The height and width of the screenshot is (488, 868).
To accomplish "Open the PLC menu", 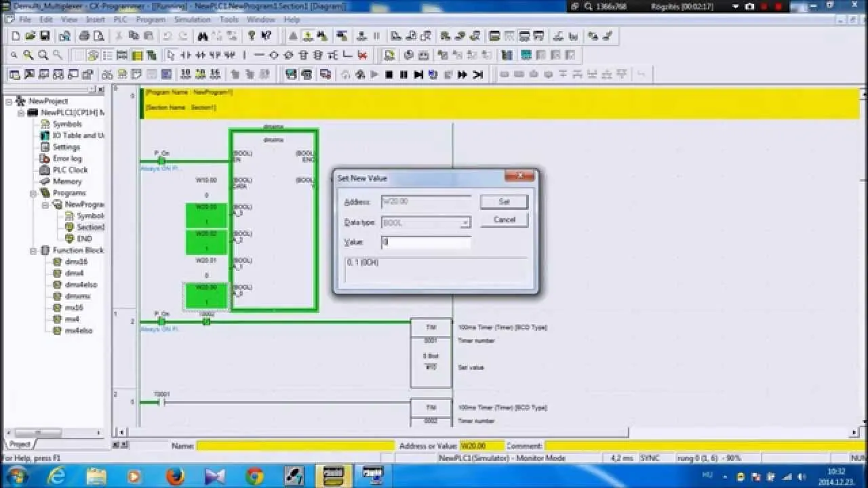I will [120, 20].
